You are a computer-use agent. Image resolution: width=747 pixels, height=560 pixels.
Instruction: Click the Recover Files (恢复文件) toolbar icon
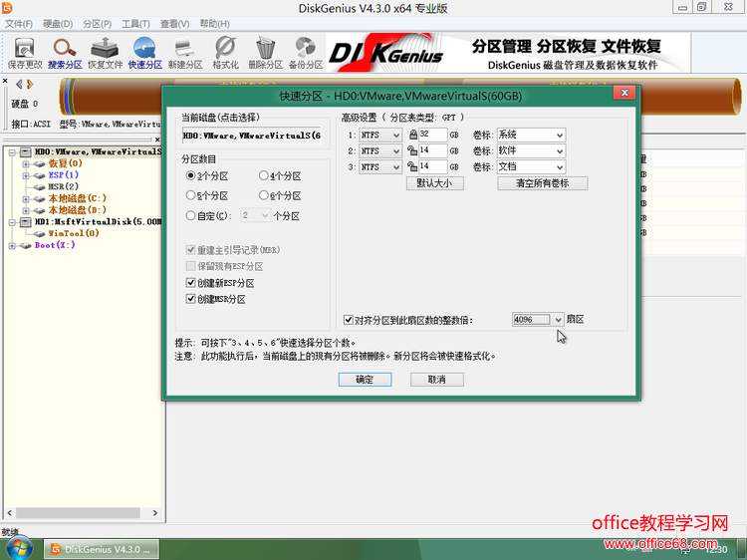tap(105, 53)
